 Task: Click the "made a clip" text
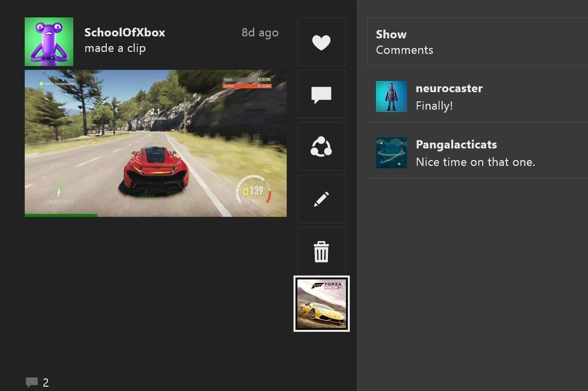coord(115,48)
